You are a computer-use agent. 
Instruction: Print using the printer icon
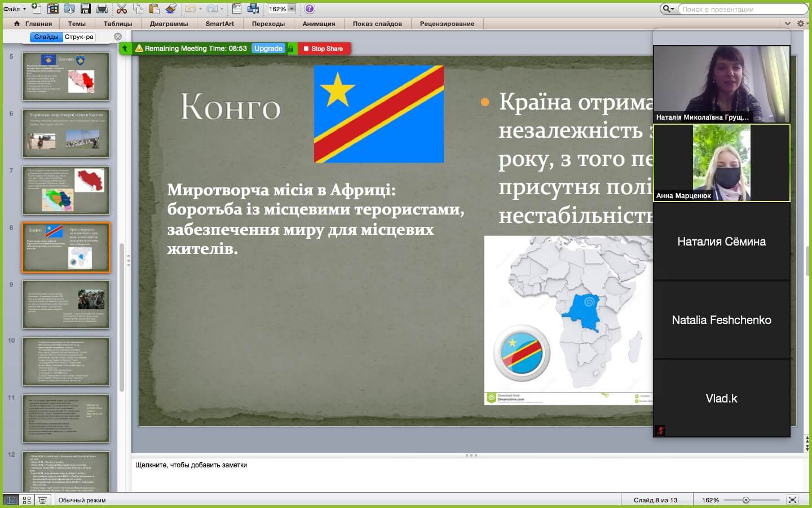(102, 8)
